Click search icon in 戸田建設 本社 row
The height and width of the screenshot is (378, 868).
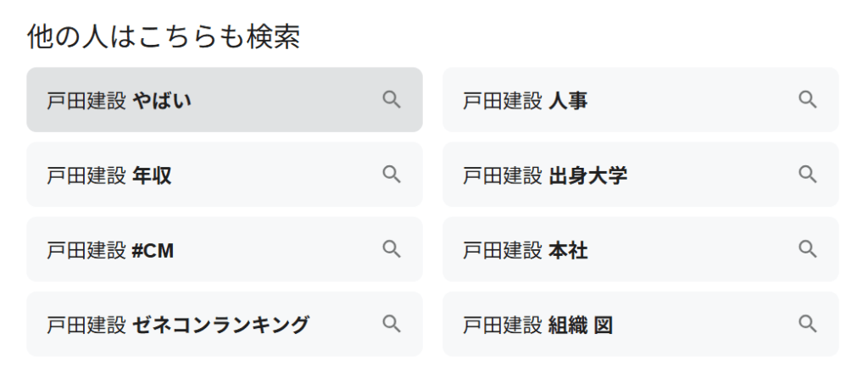click(807, 249)
